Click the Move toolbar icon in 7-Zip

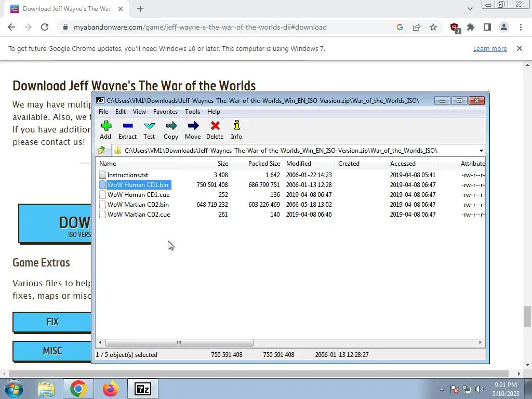[193, 130]
